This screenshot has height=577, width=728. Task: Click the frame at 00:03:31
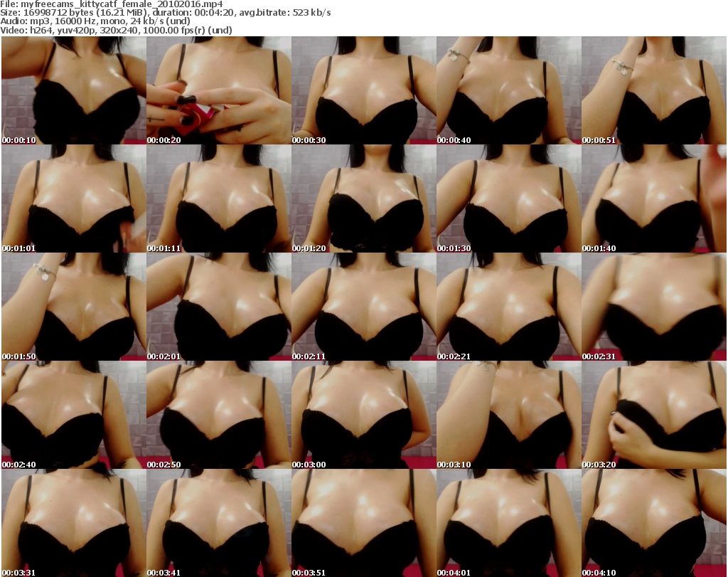[x=74, y=523]
